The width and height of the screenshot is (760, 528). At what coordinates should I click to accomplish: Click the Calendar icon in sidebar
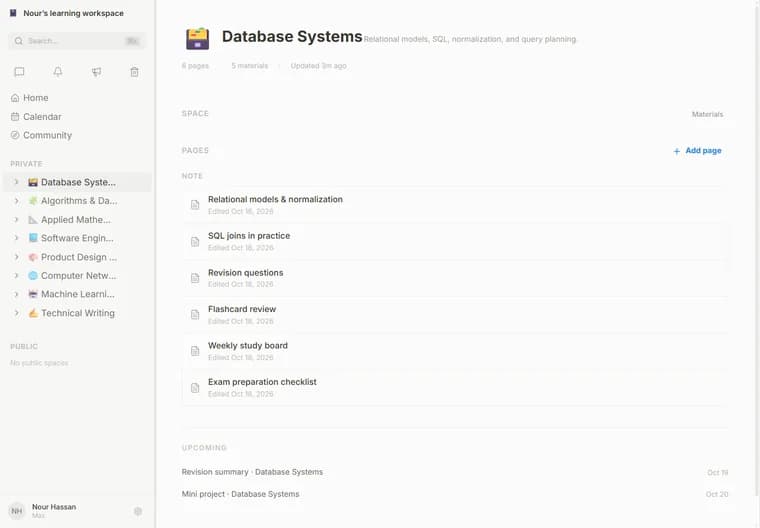click(x=15, y=117)
